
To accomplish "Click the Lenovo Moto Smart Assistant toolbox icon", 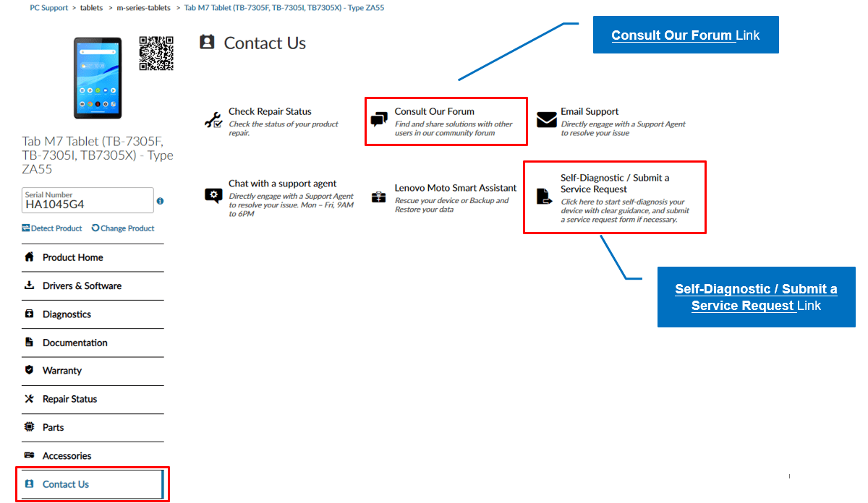I will pyautogui.click(x=379, y=197).
